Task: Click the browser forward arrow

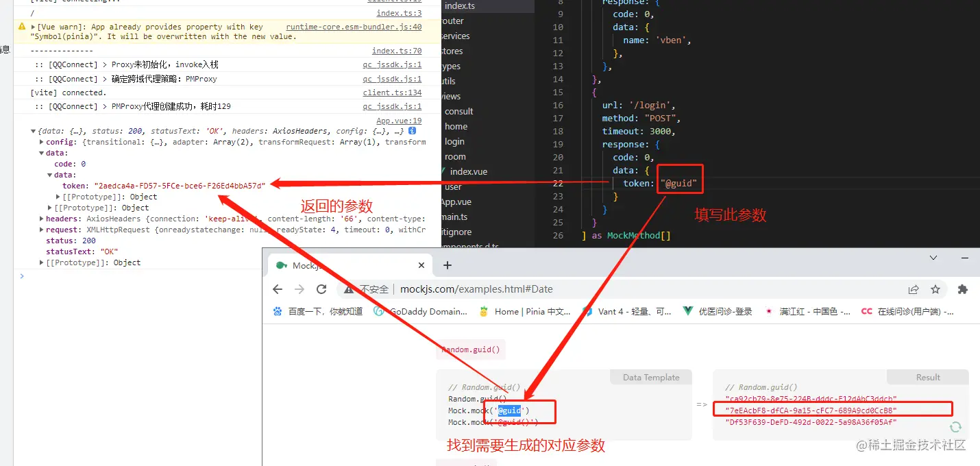Action: point(299,289)
